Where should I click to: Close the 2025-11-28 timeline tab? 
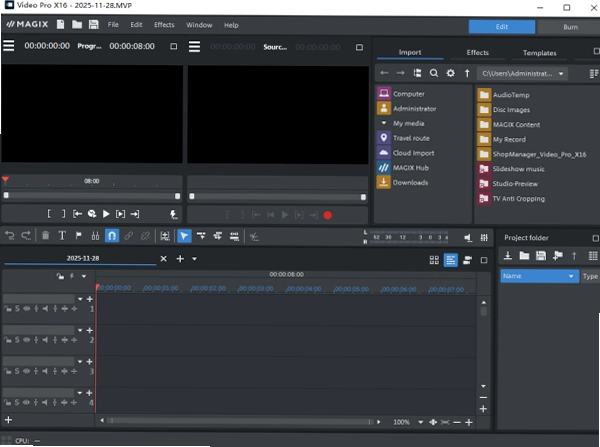[x=163, y=259]
